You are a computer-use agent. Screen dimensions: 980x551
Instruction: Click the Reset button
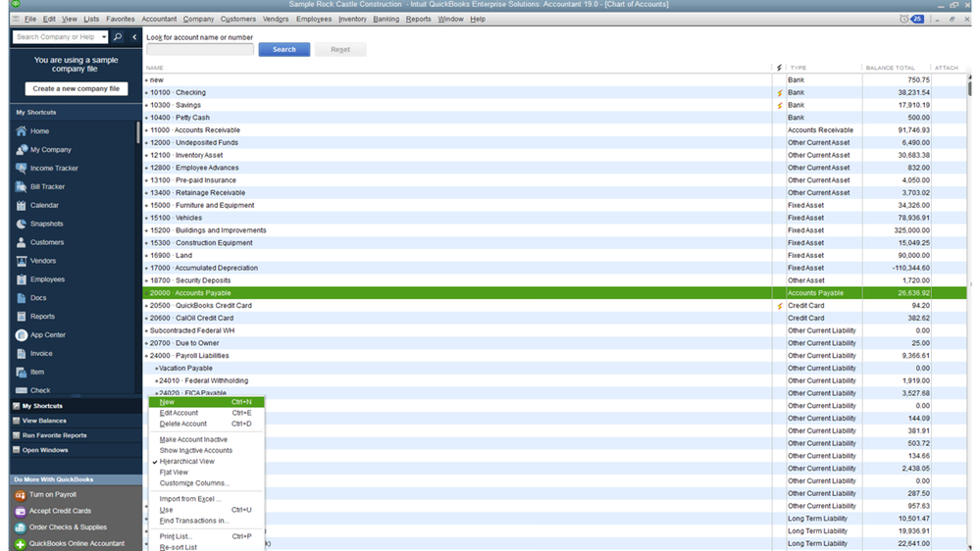[x=340, y=49]
